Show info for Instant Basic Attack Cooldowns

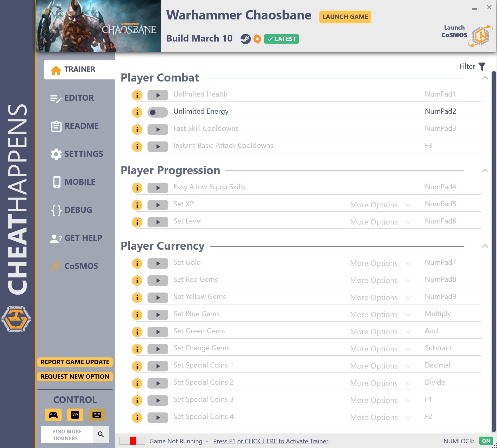137,147
